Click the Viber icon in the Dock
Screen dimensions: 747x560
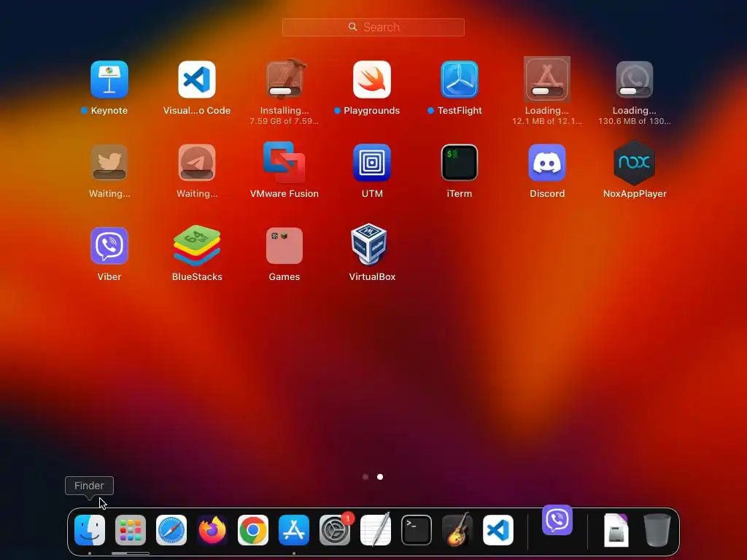click(557, 520)
